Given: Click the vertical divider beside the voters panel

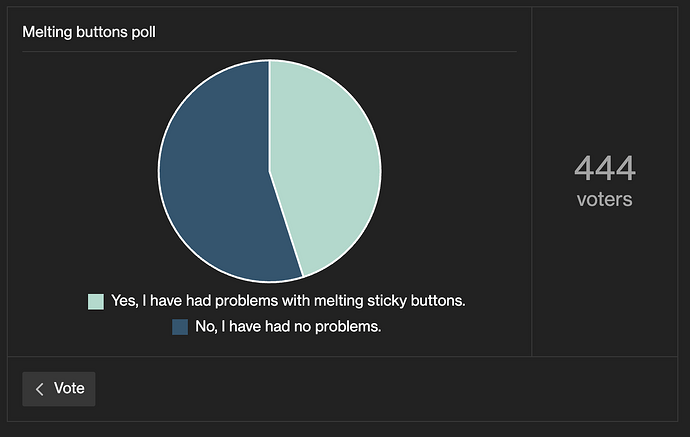Looking at the screenshot, I should 531,180.
